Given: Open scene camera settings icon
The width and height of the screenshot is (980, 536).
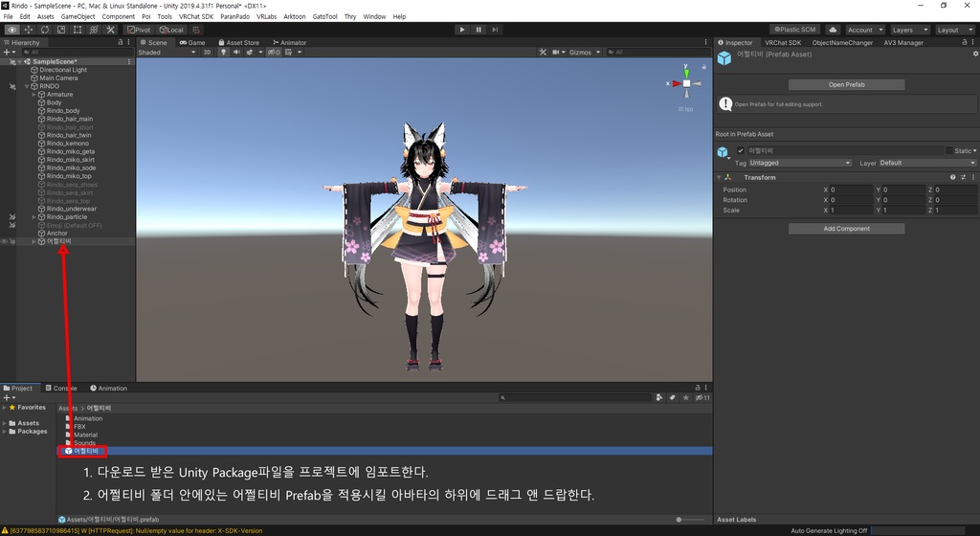Looking at the screenshot, I should (556, 52).
